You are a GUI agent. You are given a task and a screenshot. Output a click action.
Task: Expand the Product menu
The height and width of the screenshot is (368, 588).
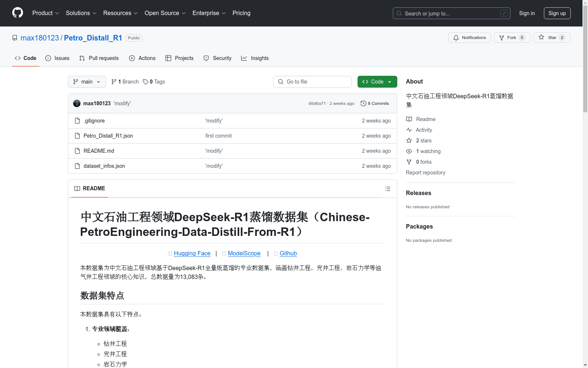pos(46,13)
